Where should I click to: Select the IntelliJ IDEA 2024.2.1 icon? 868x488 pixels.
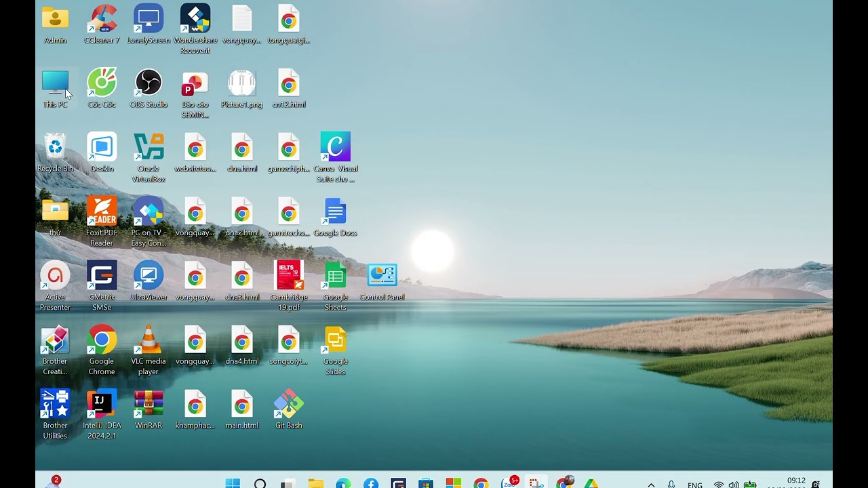tap(102, 415)
